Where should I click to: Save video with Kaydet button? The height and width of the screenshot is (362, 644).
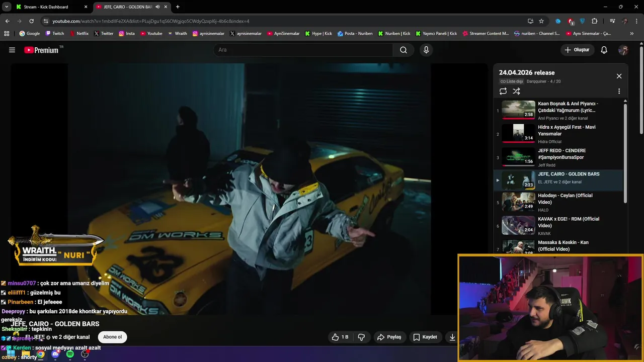(425, 337)
